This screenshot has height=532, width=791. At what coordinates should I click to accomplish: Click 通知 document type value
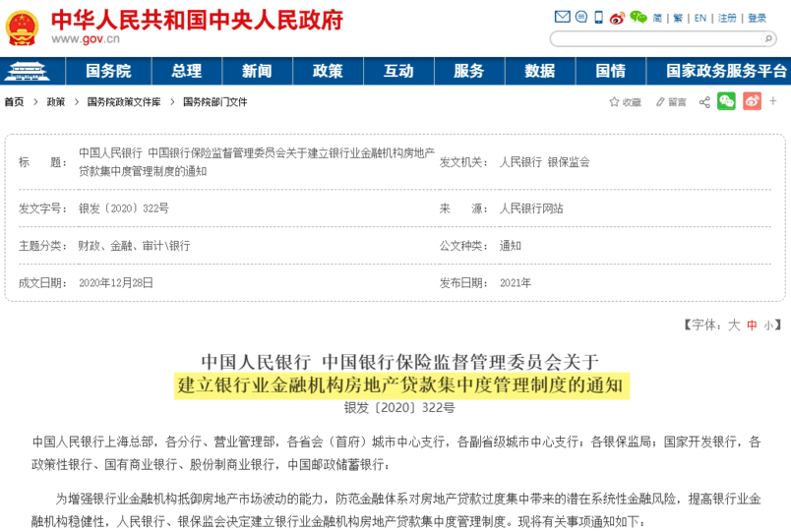[510, 246]
